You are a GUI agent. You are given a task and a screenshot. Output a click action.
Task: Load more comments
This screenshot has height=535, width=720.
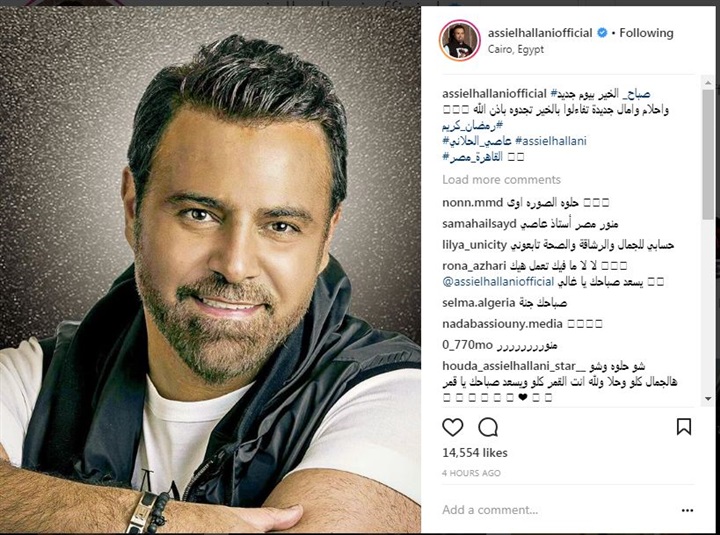[501, 180]
